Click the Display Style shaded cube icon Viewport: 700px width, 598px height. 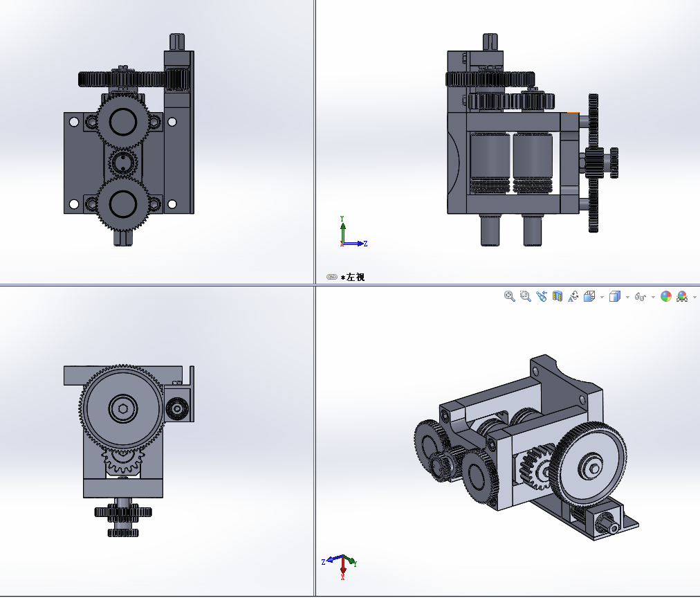pyautogui.click(x=615, y=296)
